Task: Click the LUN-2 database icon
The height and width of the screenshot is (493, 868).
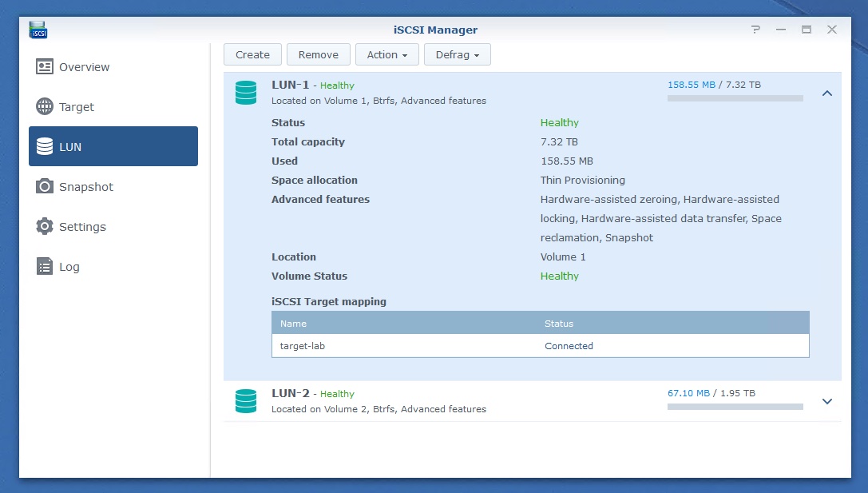Action: (246, 401)
